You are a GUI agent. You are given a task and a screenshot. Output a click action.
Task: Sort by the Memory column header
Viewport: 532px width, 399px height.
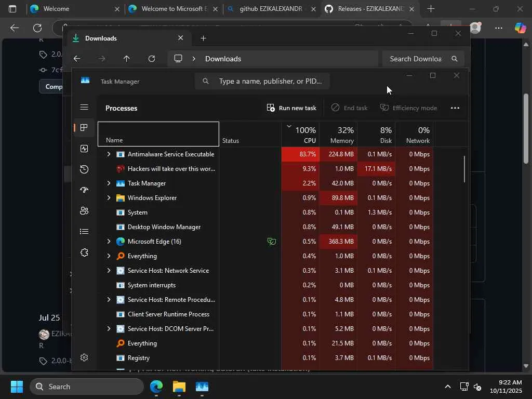pos(338,134)
